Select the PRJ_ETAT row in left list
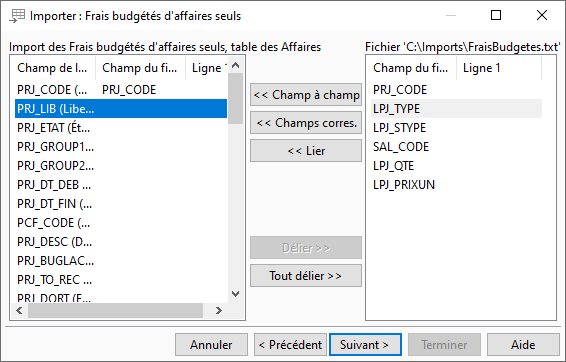 coord(121,128)
